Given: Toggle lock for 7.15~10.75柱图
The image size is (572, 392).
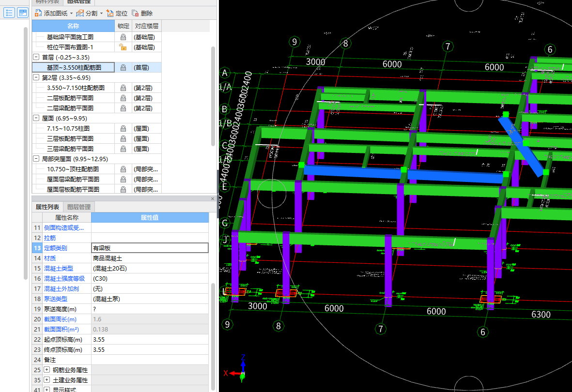Looking at the screenshot, I should coord(124,129).
